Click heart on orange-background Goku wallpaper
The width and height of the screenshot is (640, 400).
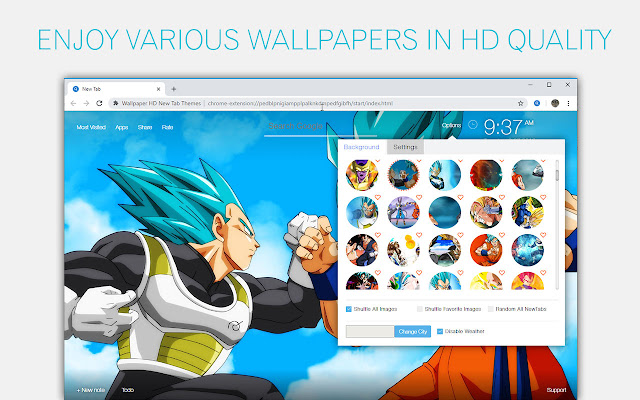(x=502, y=235)
